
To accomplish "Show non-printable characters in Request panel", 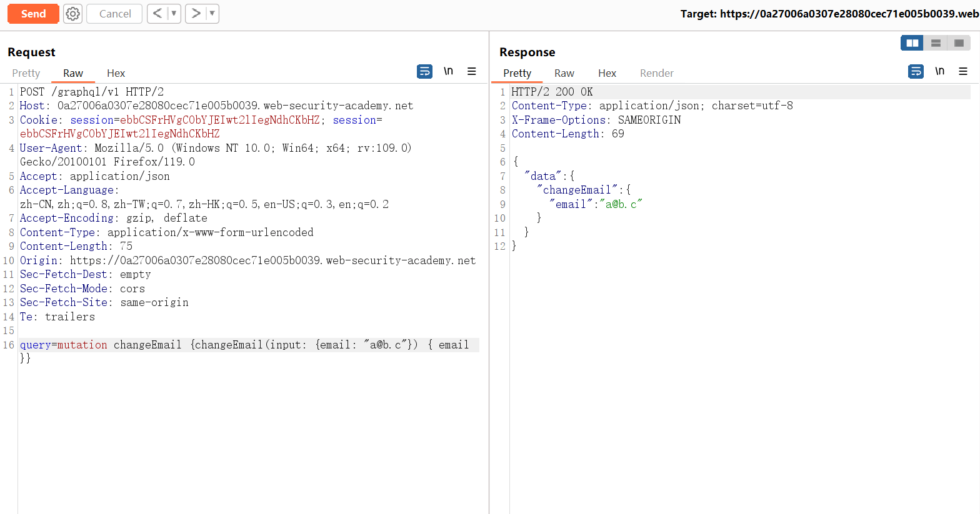I will point(448,72).
